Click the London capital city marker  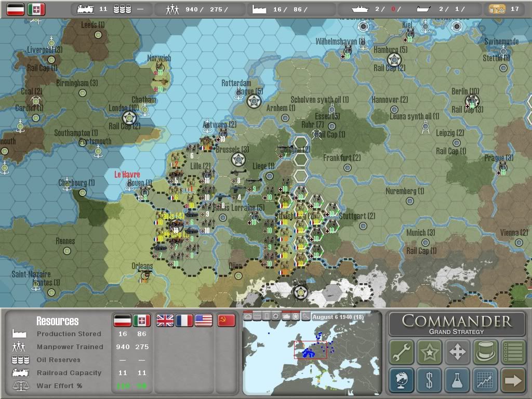(x=129, y=118)
